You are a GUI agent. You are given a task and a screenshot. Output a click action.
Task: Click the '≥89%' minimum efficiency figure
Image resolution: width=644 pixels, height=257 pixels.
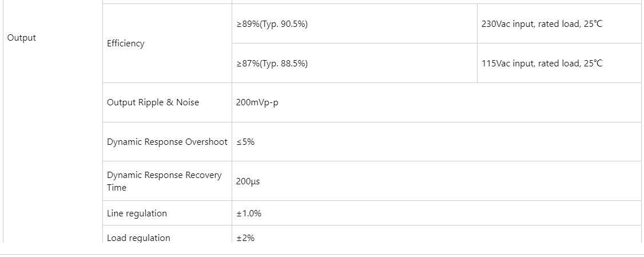pyautogui.click(x=247, y=24)
